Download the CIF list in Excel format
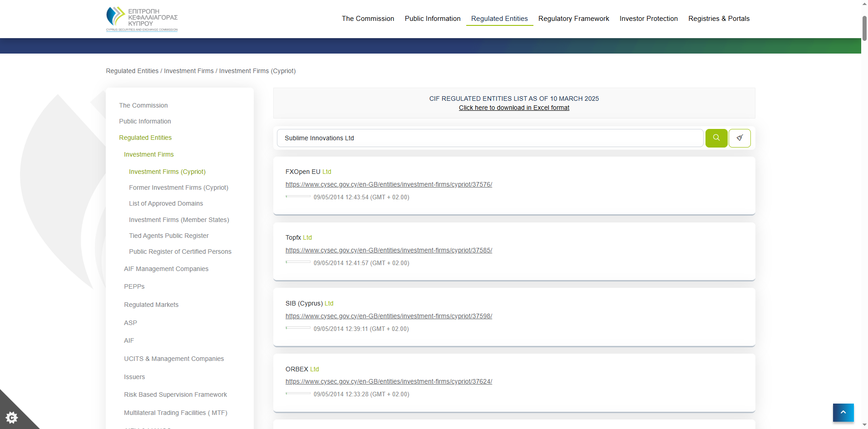 click(514, 108)
